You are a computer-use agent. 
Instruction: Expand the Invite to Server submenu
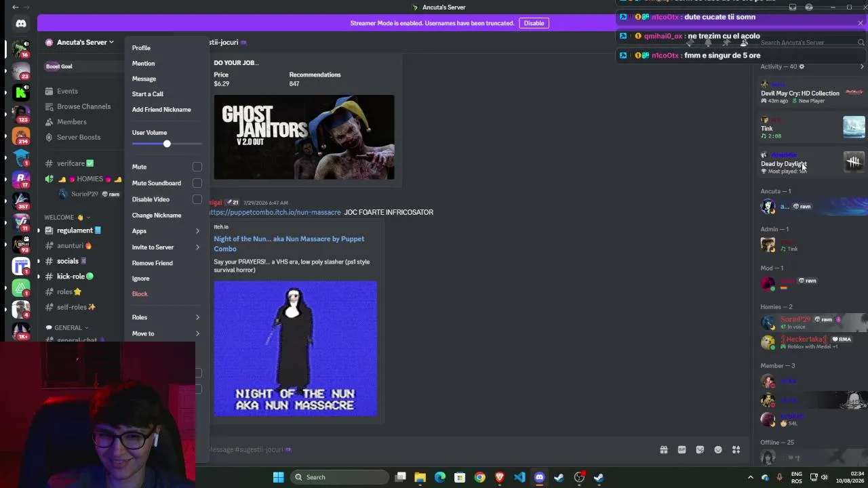[166, 247]
